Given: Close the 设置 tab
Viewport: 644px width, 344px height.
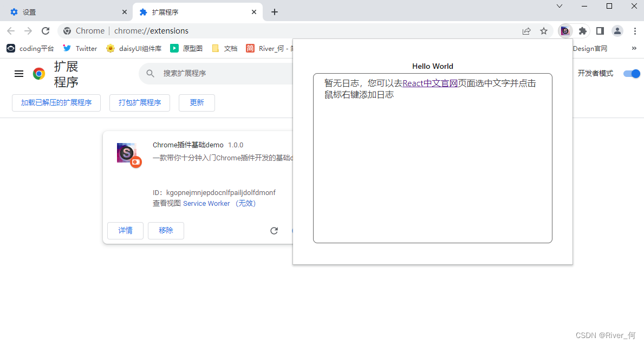Looking at the screenshot, I should 125,12.
